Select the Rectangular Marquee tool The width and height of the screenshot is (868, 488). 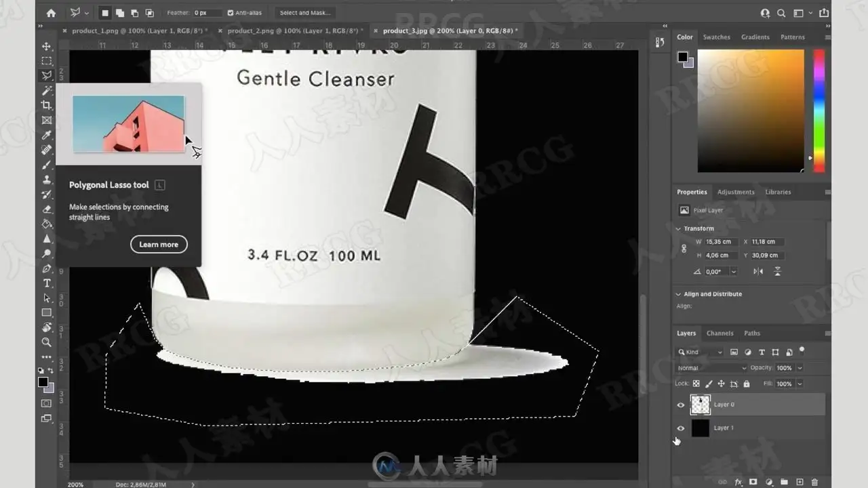(47, 61)
